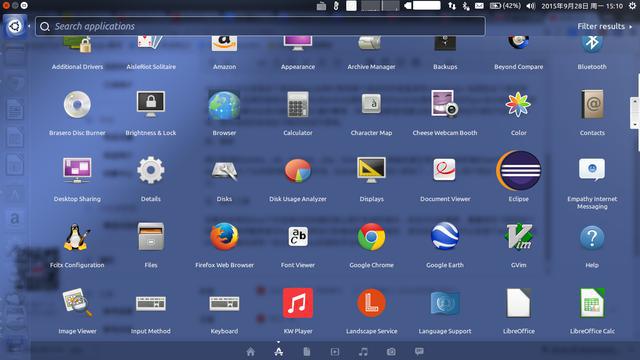Switch to the Applications lens
Image resolution: width=640 pixels, height=360 pixels.
coord(278,352)
